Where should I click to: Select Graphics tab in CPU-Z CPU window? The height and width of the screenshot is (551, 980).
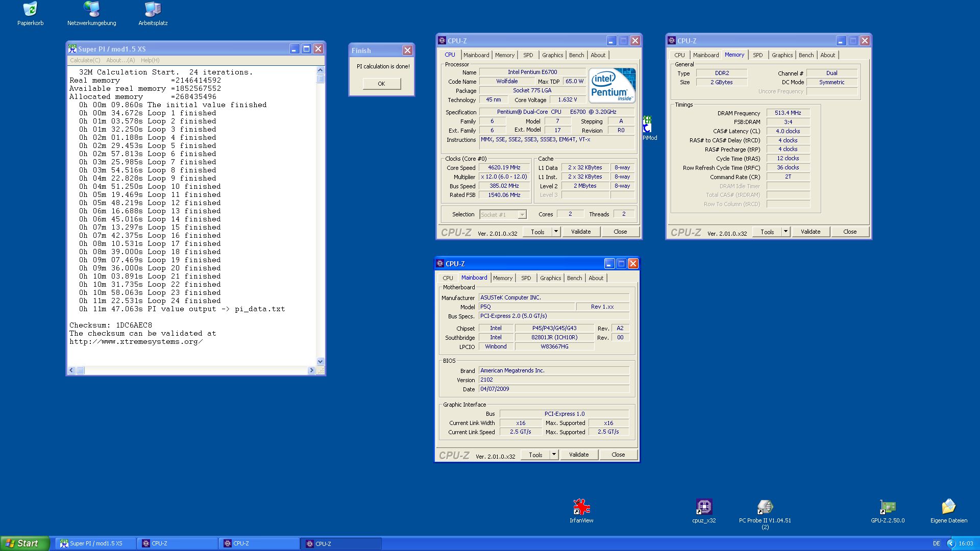click(552, 55)
